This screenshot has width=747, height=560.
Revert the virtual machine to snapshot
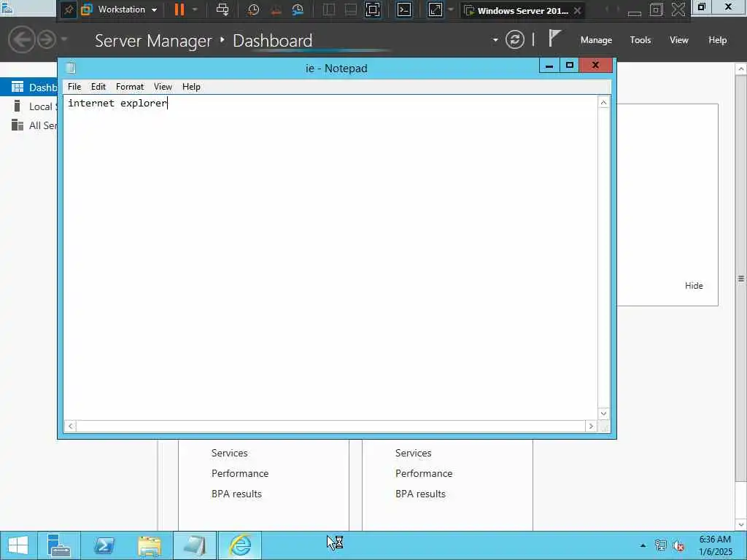[276, 10]
